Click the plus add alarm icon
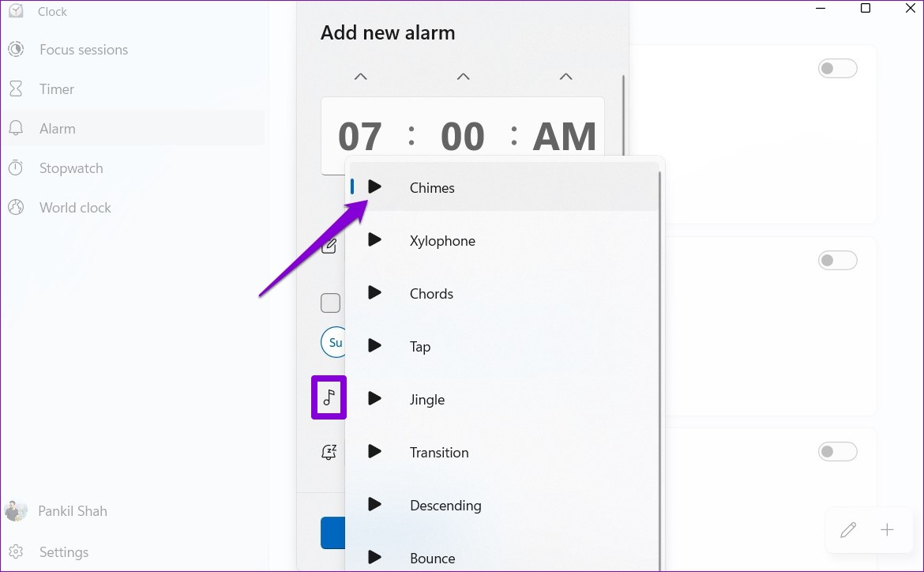Viewport: 924px width, 572px height. click(x=887, y=530)
